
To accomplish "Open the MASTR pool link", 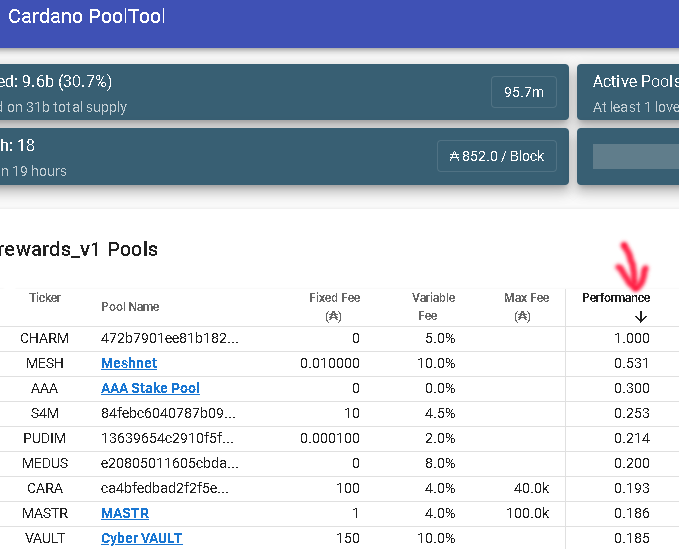I will 125,513.
